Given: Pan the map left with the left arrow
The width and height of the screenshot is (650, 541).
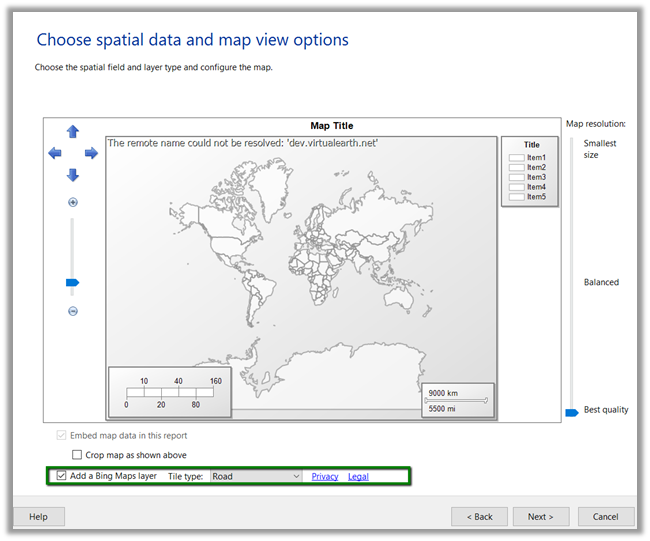Looking at the screenshot, I should click(54, 153).
